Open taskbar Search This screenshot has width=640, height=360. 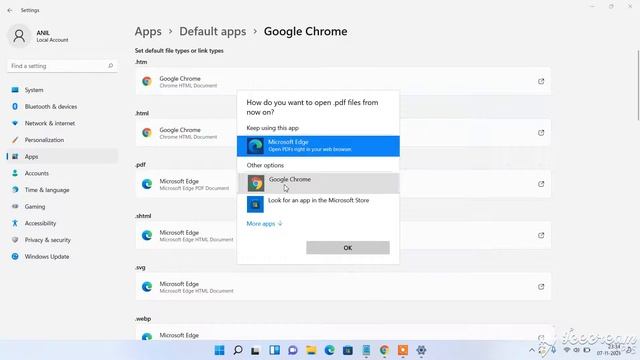[x=238, y=350]
